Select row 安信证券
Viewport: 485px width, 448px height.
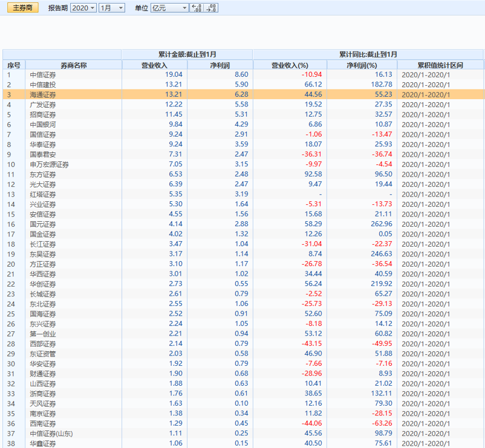[x=243, y=214]
